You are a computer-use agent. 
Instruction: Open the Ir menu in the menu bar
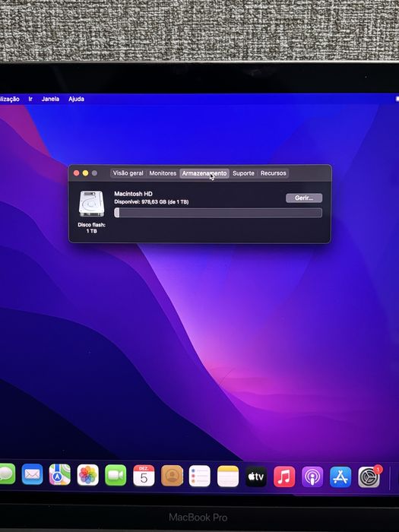pyautogui.click(x=30, y=99)
